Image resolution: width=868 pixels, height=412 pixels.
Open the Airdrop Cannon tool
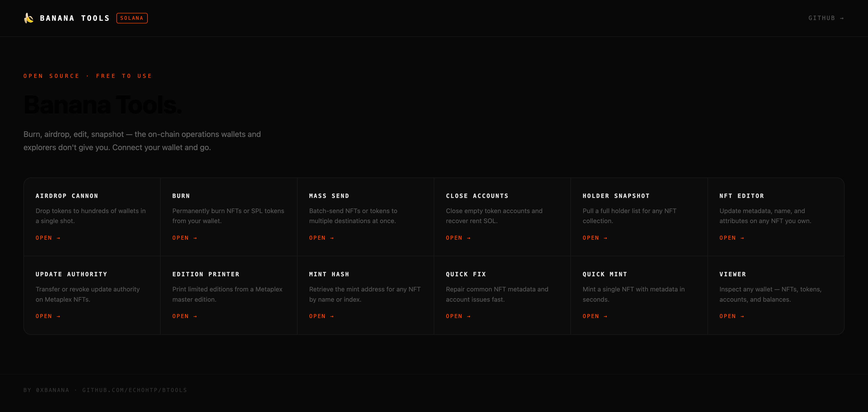(48, 238)
